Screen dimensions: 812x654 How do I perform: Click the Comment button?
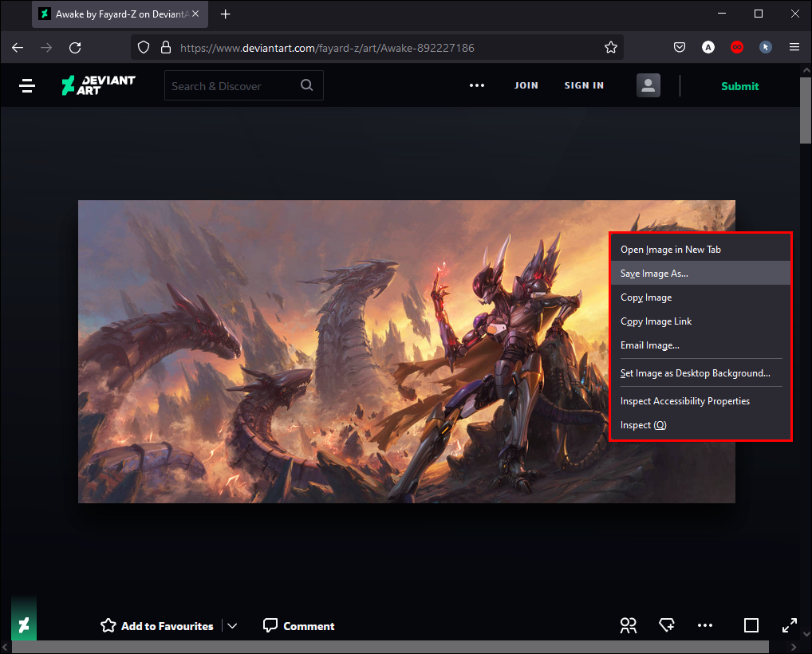pyautogui.click(x=299, y=626)
